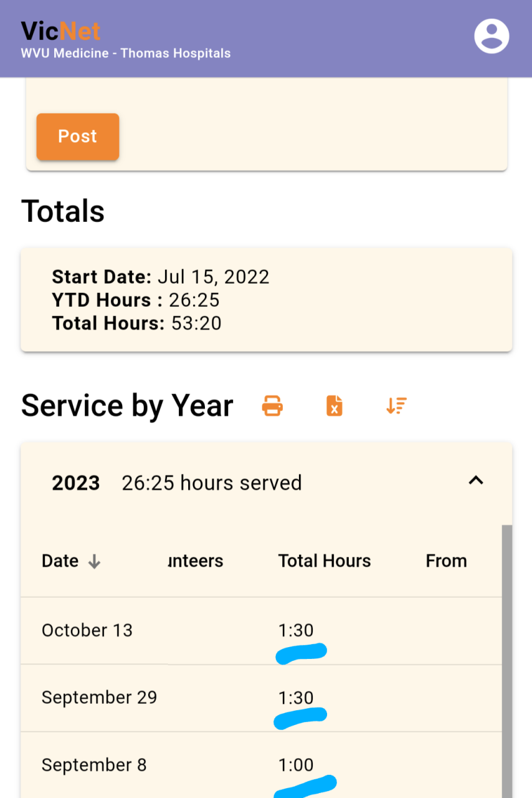Click the Date column sort arrow
The image size is (532, 798).
94,562
